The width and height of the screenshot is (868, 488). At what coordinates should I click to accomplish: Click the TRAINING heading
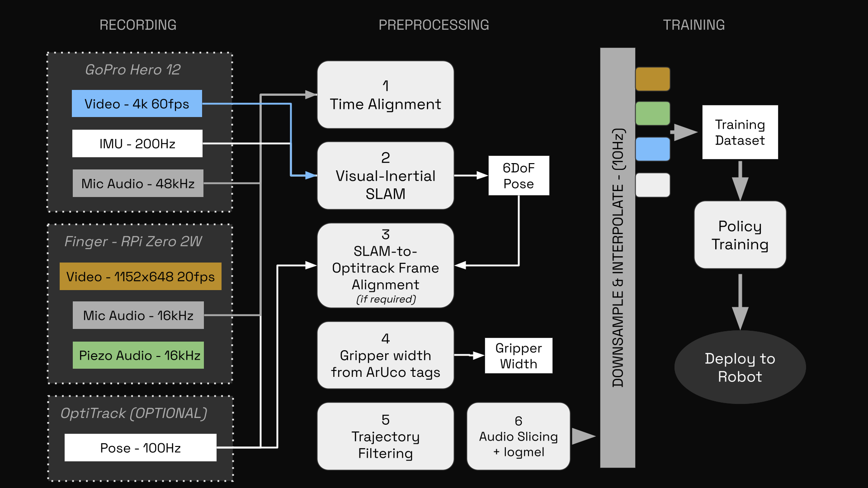tap(694, 25)
